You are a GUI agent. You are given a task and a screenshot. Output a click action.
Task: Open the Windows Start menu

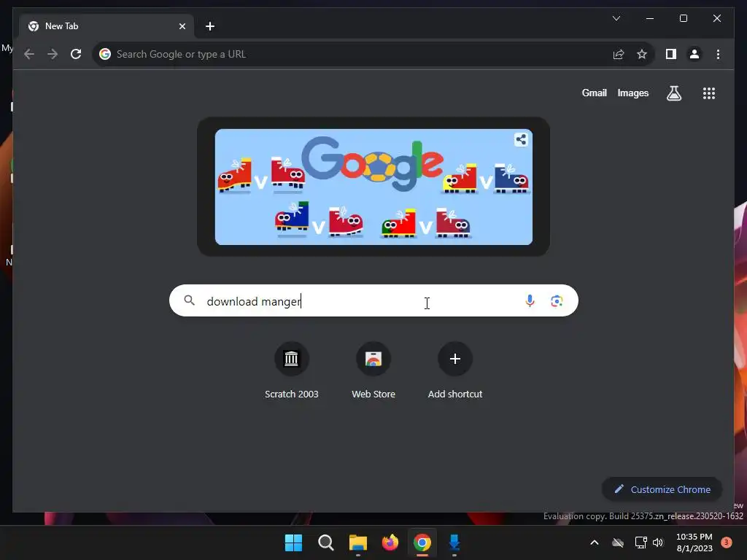(293, 542)
